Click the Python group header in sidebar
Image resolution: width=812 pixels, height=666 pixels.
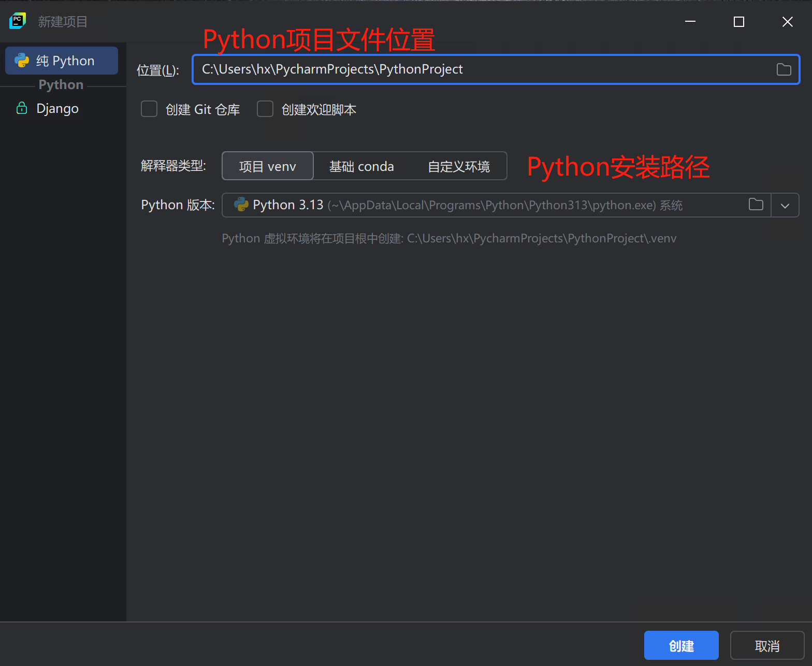tap(61, 85)
